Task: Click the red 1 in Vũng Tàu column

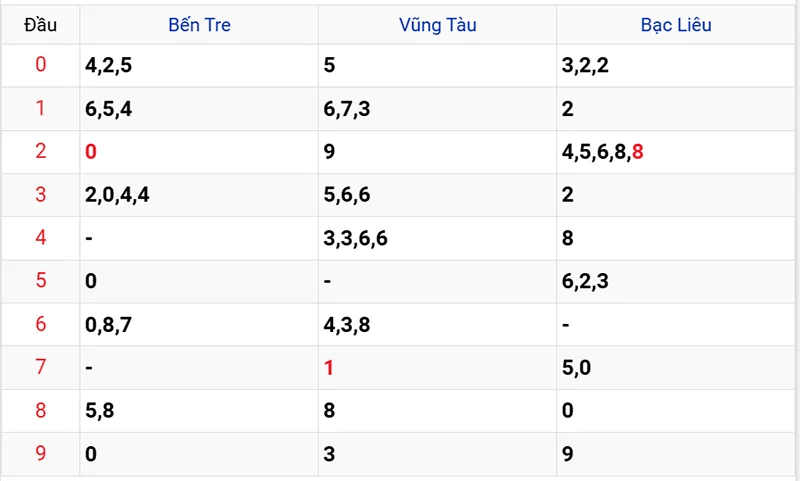Action: click(x=329, y=368)
